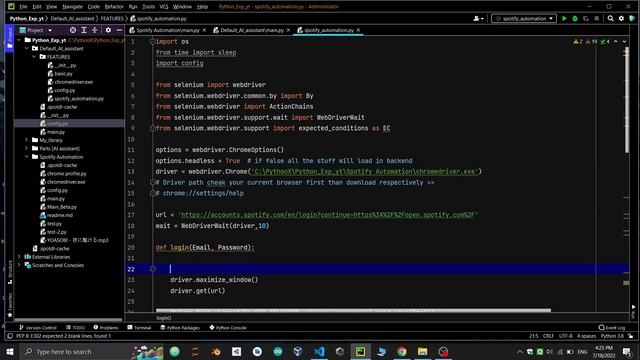
Task: Collapse the FEATURES folder
Action: pyautogui.click(x=34, y=57)
